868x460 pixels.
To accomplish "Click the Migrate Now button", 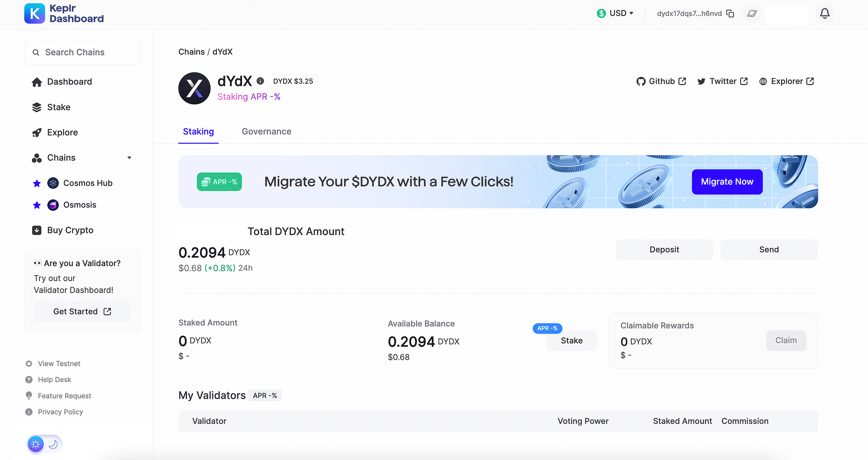I will pyautogui.click(x=727, y=181).
